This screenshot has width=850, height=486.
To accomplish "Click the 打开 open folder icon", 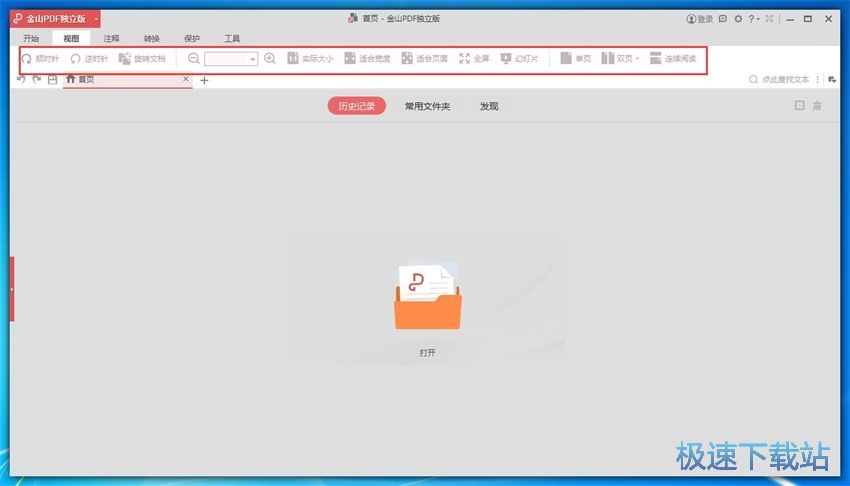I will [428, 296].
